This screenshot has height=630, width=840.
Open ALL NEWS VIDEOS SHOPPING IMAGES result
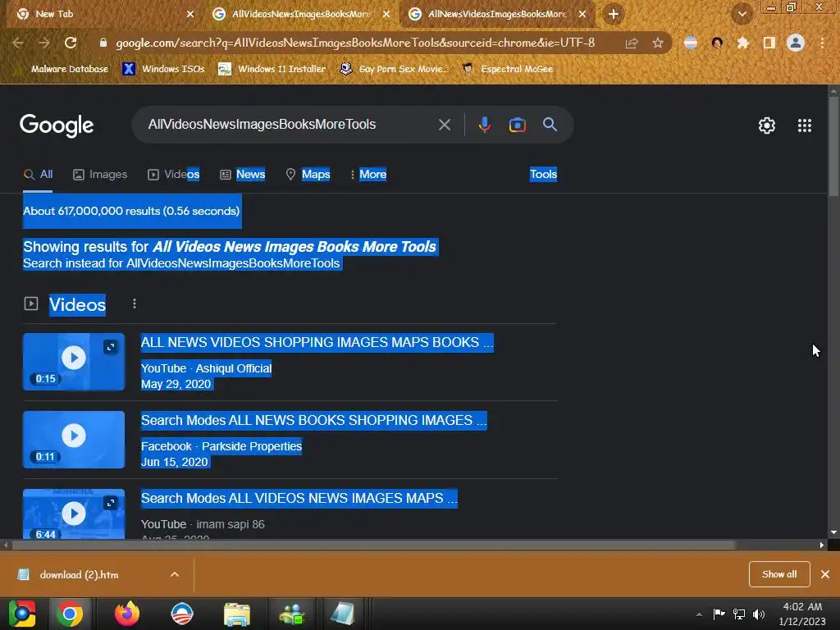(317, 342)
